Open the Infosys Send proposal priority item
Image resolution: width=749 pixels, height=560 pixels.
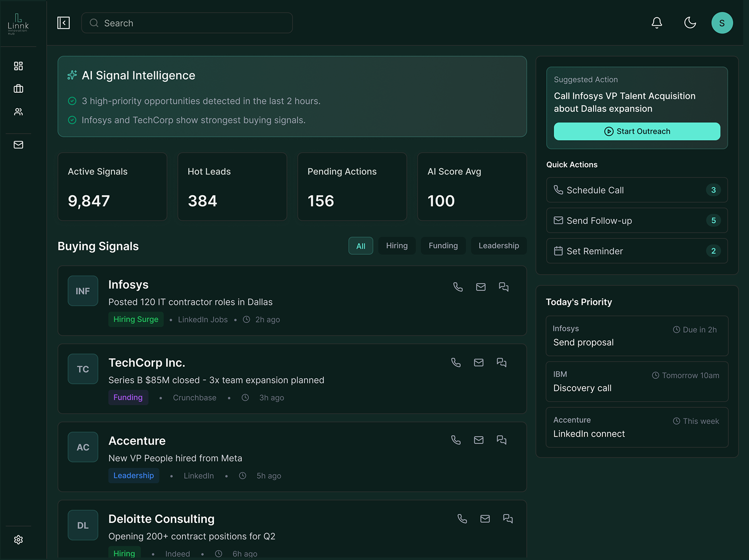coord(637,336)
